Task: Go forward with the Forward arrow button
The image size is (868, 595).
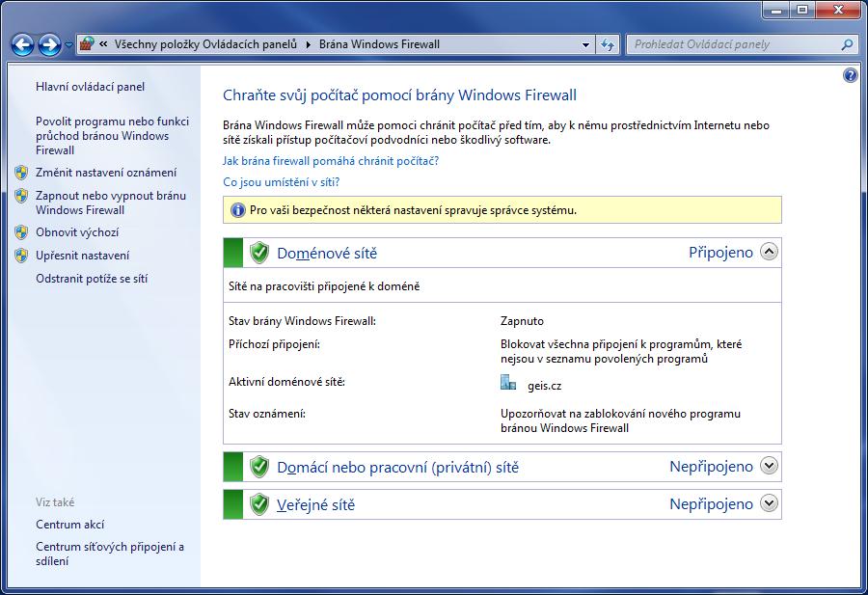Action: pyautogui.click(x=49, y=44)
